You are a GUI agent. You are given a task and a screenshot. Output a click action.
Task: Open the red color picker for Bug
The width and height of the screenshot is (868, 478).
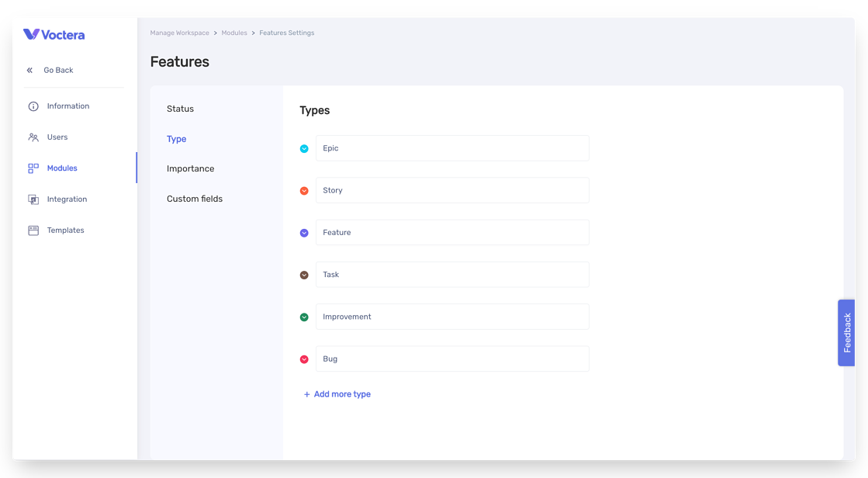point(304,359)
